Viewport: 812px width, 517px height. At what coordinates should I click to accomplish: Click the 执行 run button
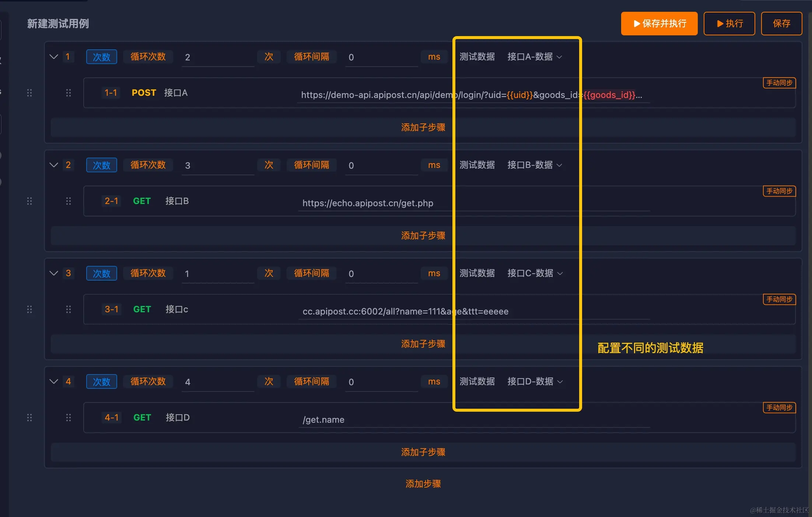(x=729, y=24)
